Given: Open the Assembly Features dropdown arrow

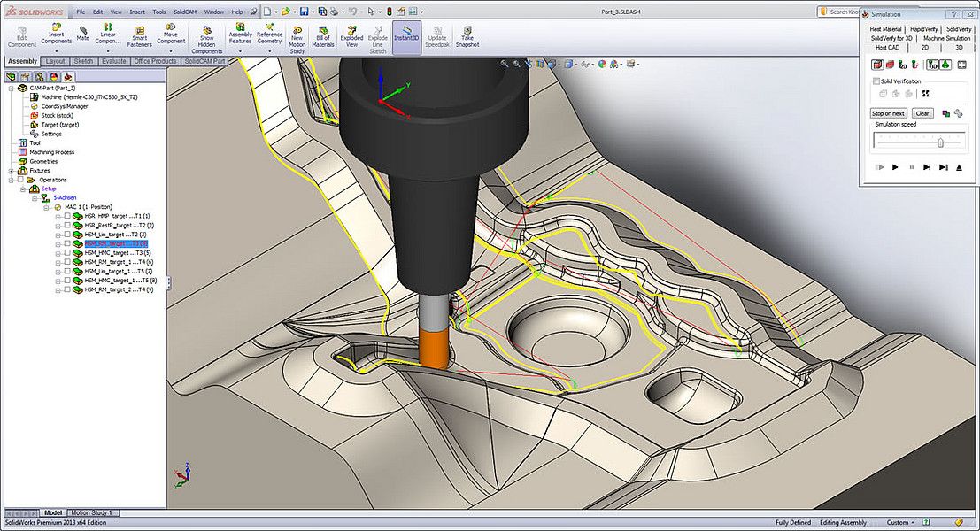Looking at the screenshot, I should [240, 50].
